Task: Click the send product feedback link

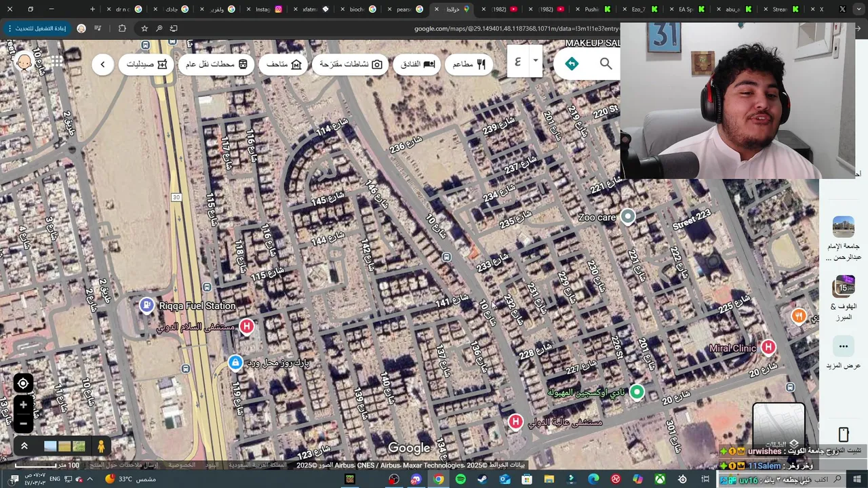Action: point(123,465)
